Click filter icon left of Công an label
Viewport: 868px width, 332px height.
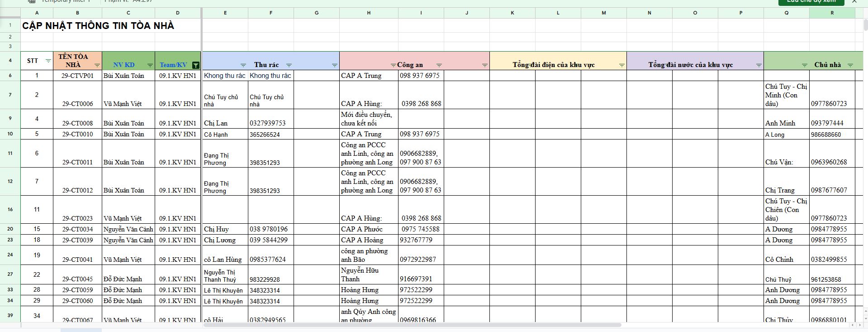click(x=393, y=65)
